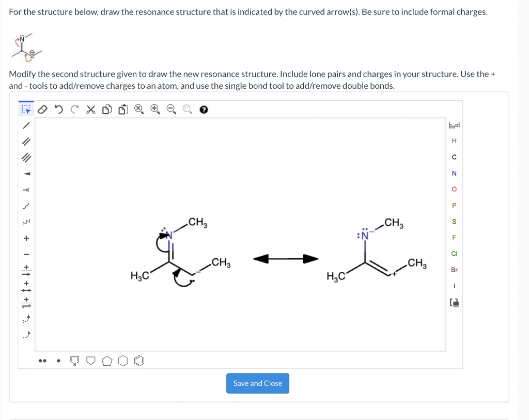Select the single bond tool
The image size is (529, 420).
(x=26, y=125)
